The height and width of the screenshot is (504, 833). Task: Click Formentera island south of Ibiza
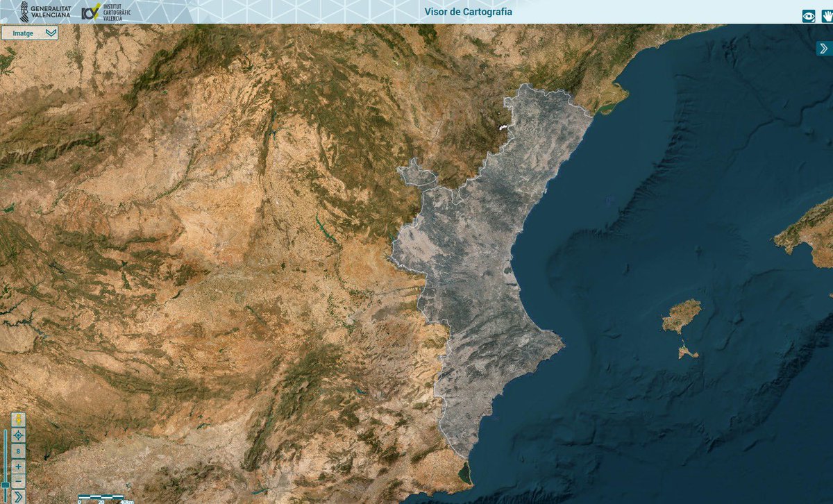(x=687, y=353)
